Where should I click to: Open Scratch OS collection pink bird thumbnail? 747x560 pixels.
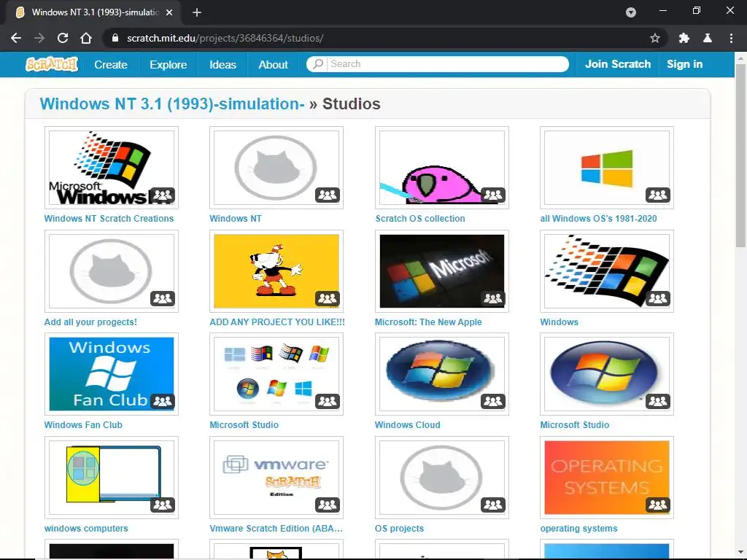click(x=441, y=168)
